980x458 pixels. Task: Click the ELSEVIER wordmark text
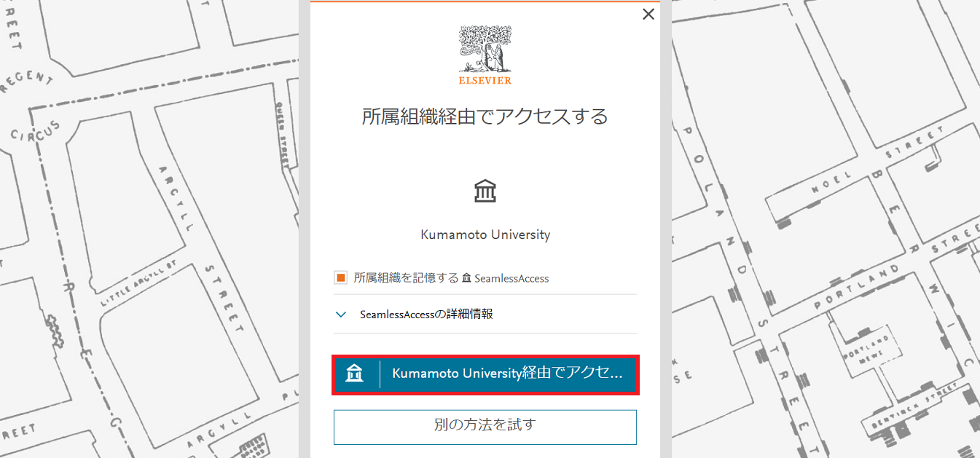[485, 80]
